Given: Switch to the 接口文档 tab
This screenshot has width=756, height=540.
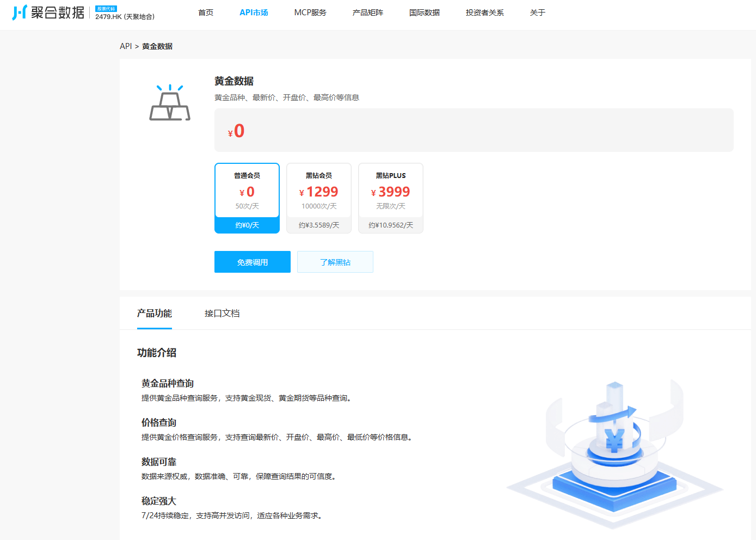Looking at the screenshot, I should [x=222, y=314].
